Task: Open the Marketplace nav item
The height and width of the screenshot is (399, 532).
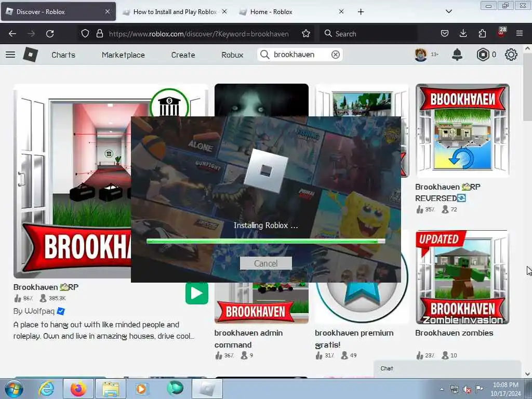Action: (x=123, y=55)
